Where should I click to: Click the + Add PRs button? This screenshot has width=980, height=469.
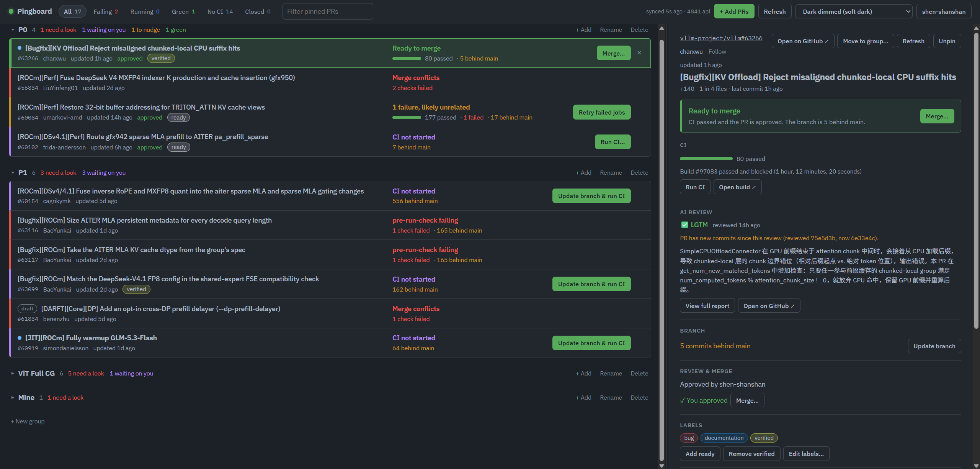pyautogui.click(x=734, y=11)
